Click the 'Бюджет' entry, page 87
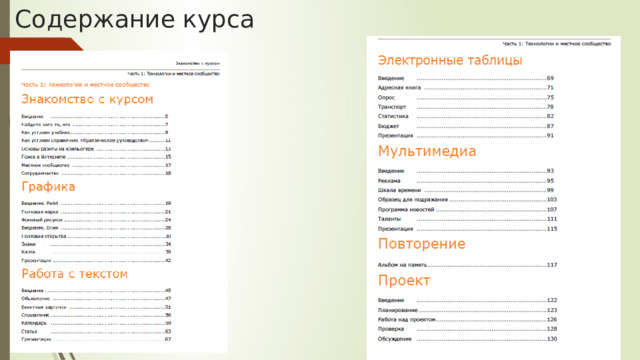Viewport: 640px width, 360px height. click(x=466, y=126)
